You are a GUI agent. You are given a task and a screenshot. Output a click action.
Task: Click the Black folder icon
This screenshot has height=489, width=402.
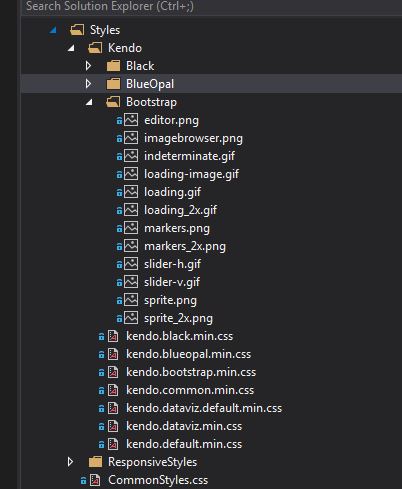tap(113, 66)
